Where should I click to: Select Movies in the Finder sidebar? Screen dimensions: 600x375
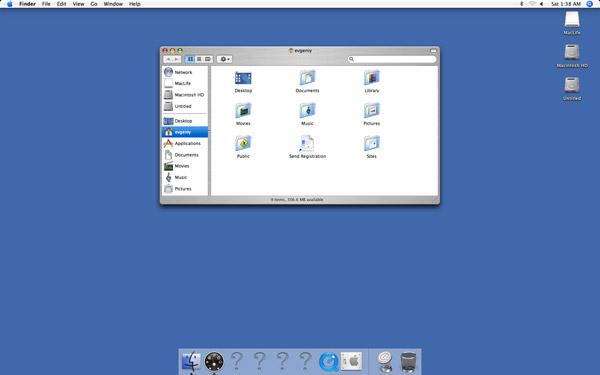185,166
